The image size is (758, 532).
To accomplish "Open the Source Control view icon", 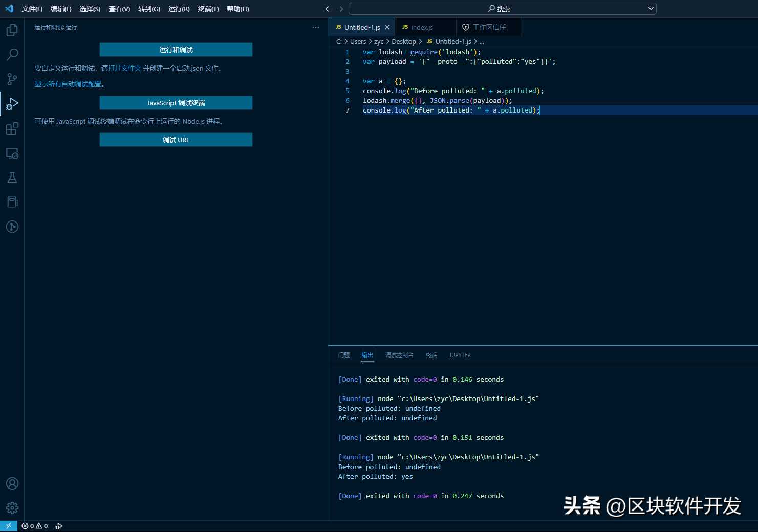I will click(12, 79).
